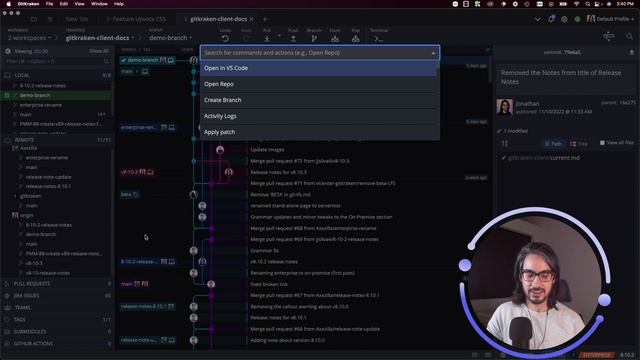
Task: Open the File menu in menu bar
Action: pos(49,4)
